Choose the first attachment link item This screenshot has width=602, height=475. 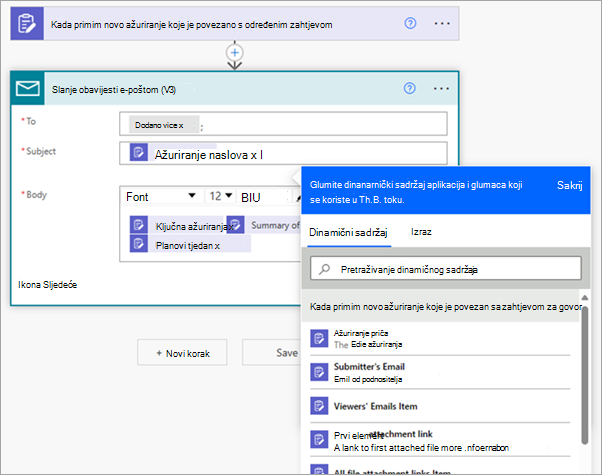440,440
